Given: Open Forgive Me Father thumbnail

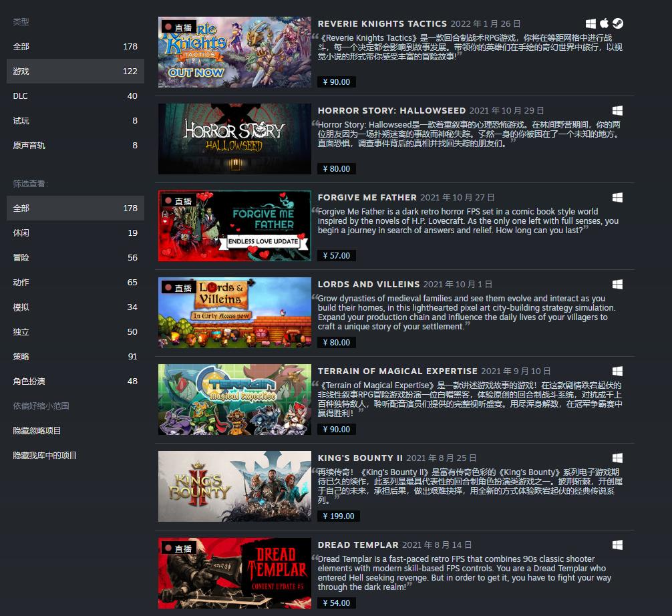Looking at the screenshot, I should 234,226.
